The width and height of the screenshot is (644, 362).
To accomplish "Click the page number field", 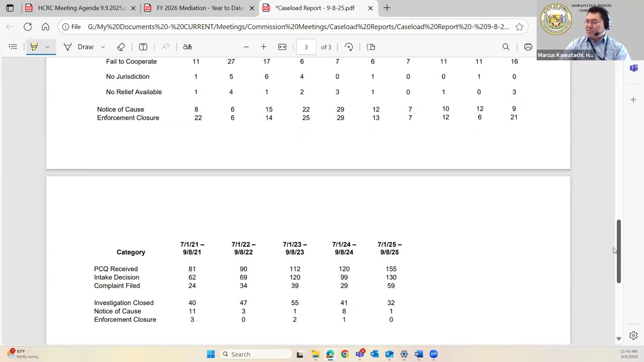I will point(306,47).
